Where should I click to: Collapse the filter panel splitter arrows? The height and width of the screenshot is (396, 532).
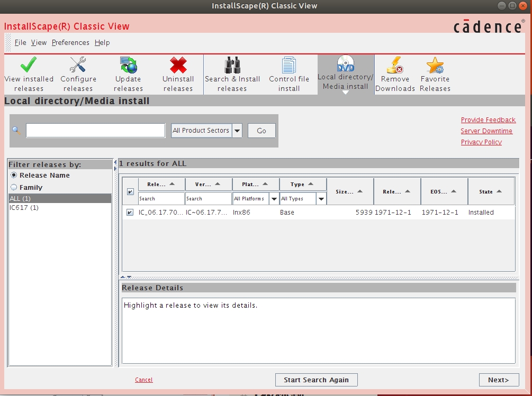(x=115, y=165)
